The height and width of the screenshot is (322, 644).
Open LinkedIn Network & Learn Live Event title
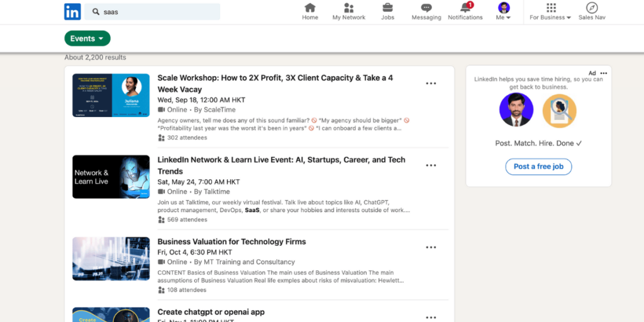281,165
